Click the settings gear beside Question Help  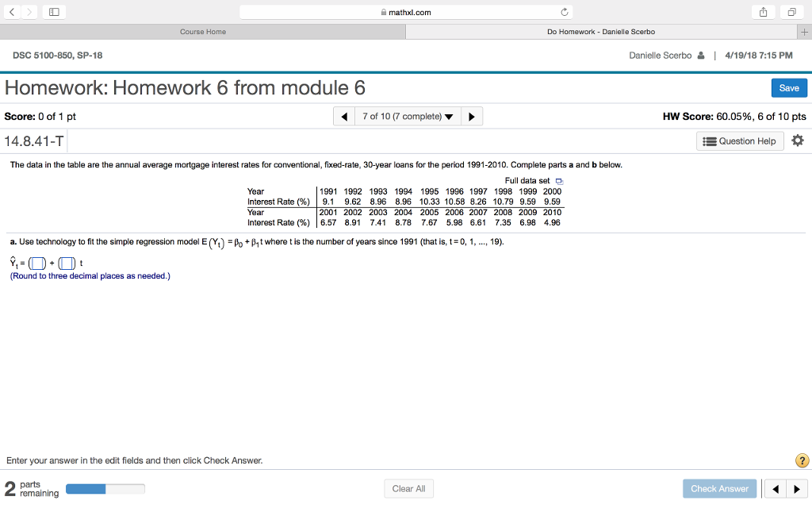(798, 140)
